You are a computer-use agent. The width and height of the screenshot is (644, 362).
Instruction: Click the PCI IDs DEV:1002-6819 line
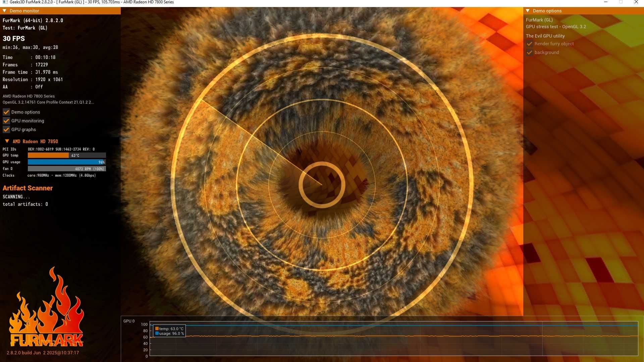pyautogui.click(x=49, y=149)
